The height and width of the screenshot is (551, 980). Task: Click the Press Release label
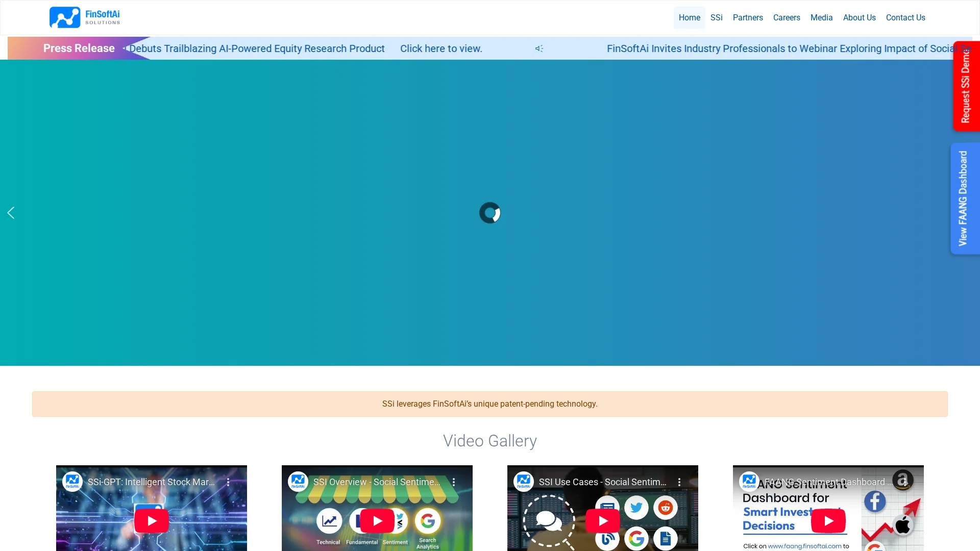pyautogui.click(x=79, y=48)
